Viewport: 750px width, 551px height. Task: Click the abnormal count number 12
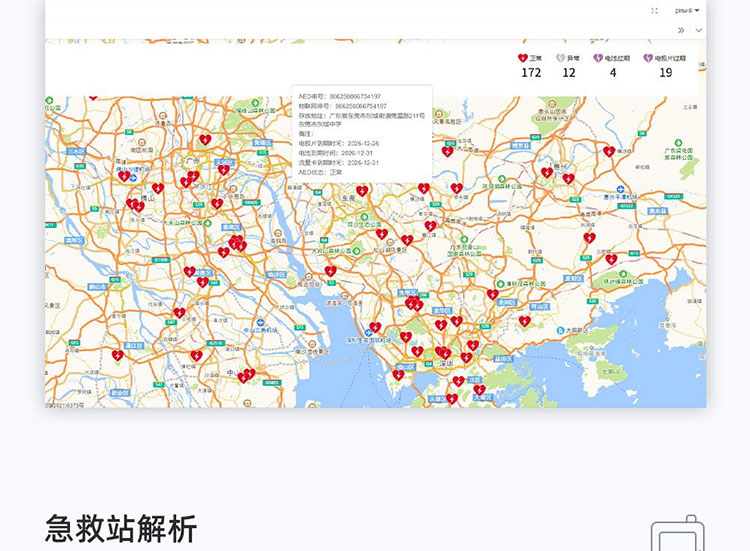click(x=569, y=73)
